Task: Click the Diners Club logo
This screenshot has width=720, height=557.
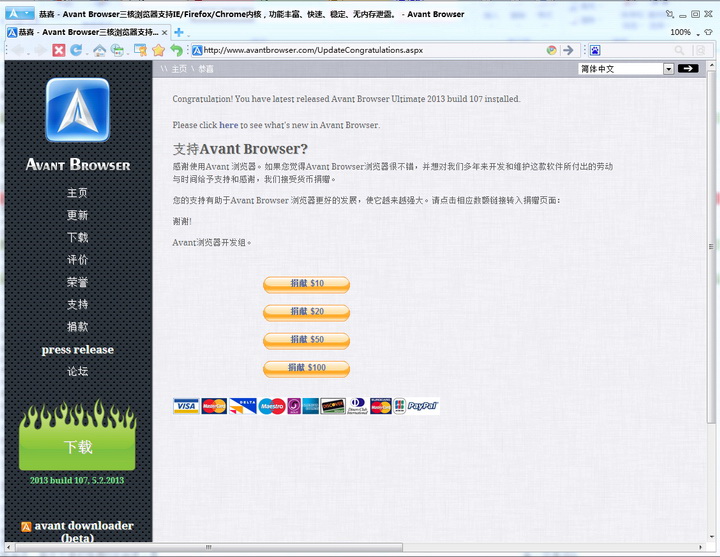Action: pos(357,406)
